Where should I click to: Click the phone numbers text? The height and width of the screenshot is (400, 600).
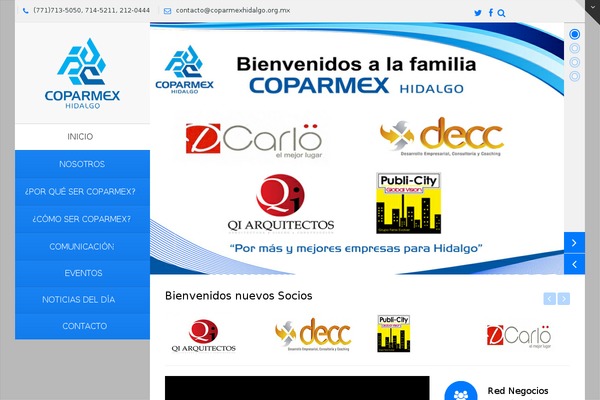point(91,10)
